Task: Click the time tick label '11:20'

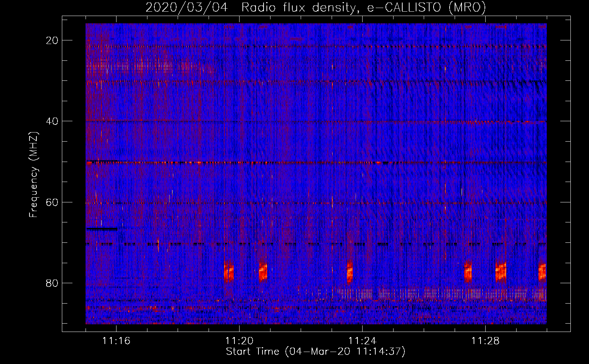Action: pyautogui.click(x=240, y=341)
